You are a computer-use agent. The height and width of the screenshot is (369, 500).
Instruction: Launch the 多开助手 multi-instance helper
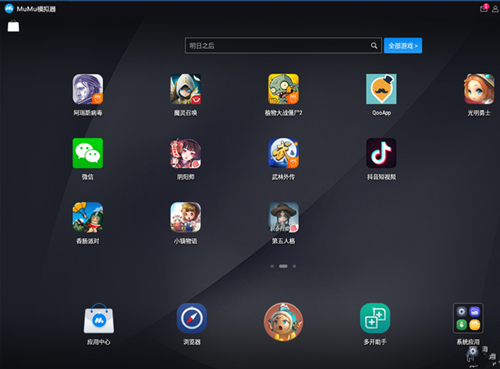coord(375,318)
